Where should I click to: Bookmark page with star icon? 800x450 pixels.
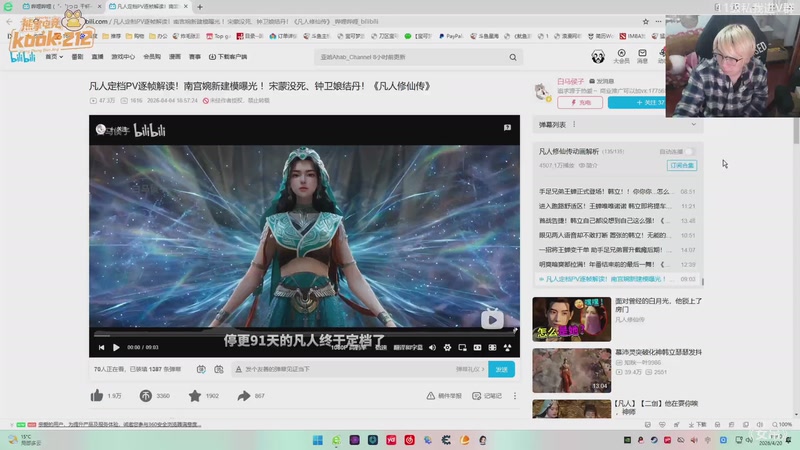(x=645, y=21)
